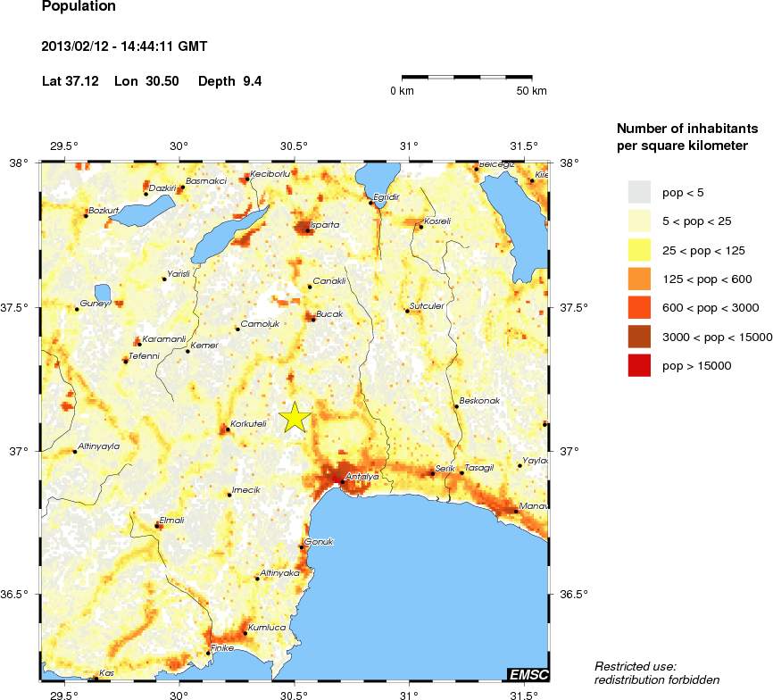Click the 'Egridir' town label
The height and width of the screenshot is (700, 773).
coord(386,196)
